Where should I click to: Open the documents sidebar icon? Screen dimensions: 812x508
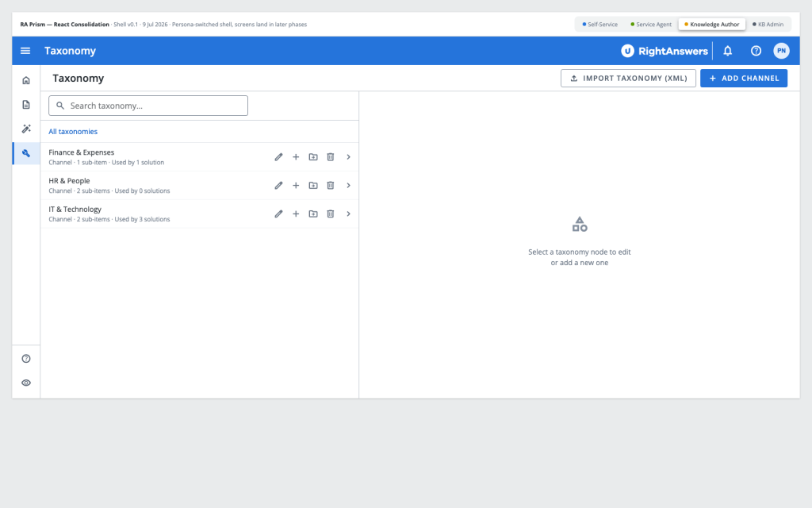(26, 105)
